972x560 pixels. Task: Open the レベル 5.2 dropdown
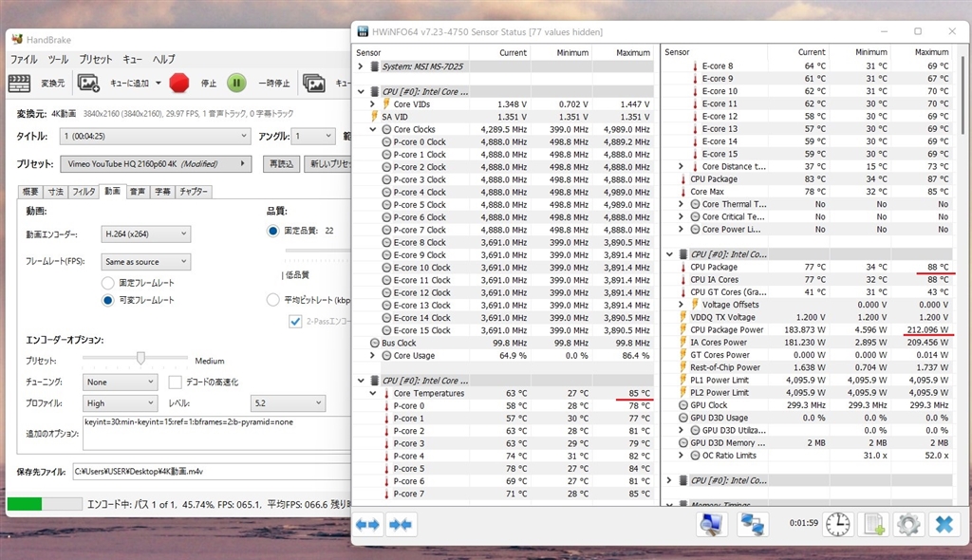[x=289, y=403]
